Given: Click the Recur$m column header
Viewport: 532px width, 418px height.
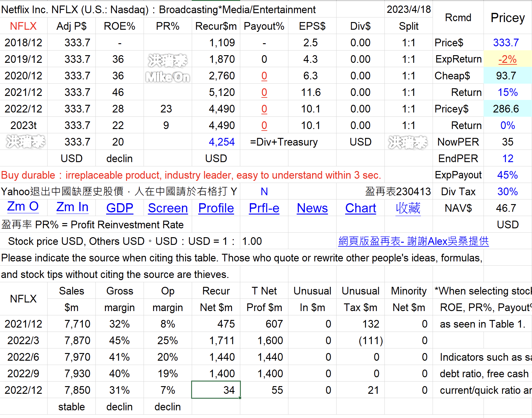Looking at the screenshot, I should coord(216,26).
